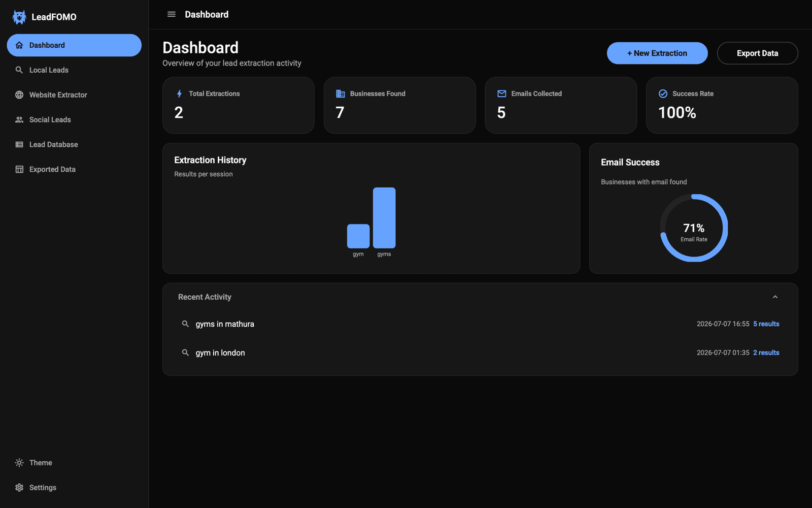
Task: Click the 71% Email Rate ring
Action: [x=694, y=228]
